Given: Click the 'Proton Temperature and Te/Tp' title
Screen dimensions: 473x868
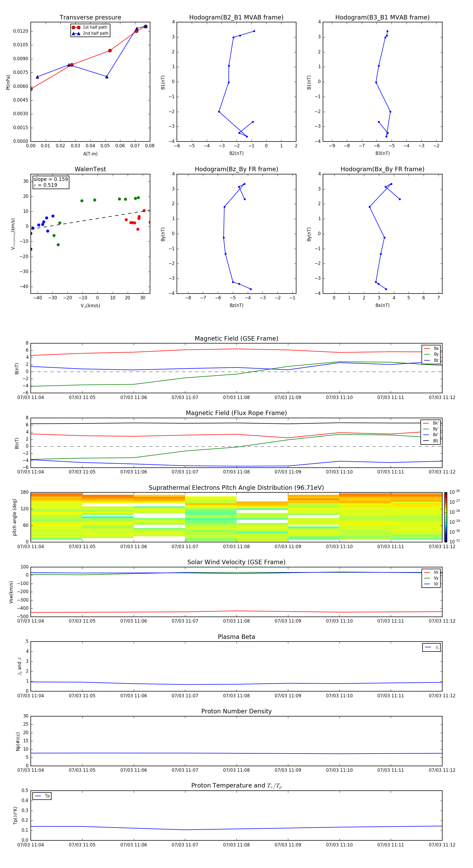Looking at the screenshot, I should point(236,786).
